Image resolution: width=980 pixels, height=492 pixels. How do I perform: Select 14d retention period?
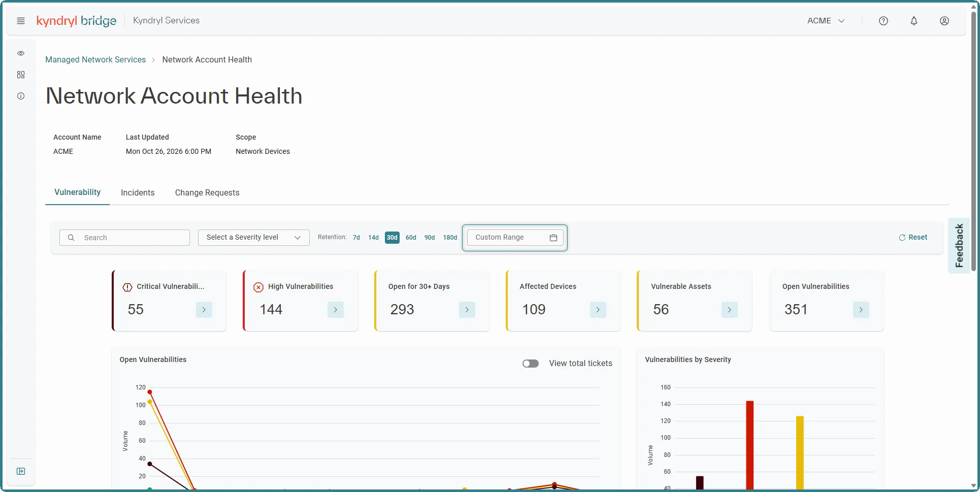(x=374, y=238)
